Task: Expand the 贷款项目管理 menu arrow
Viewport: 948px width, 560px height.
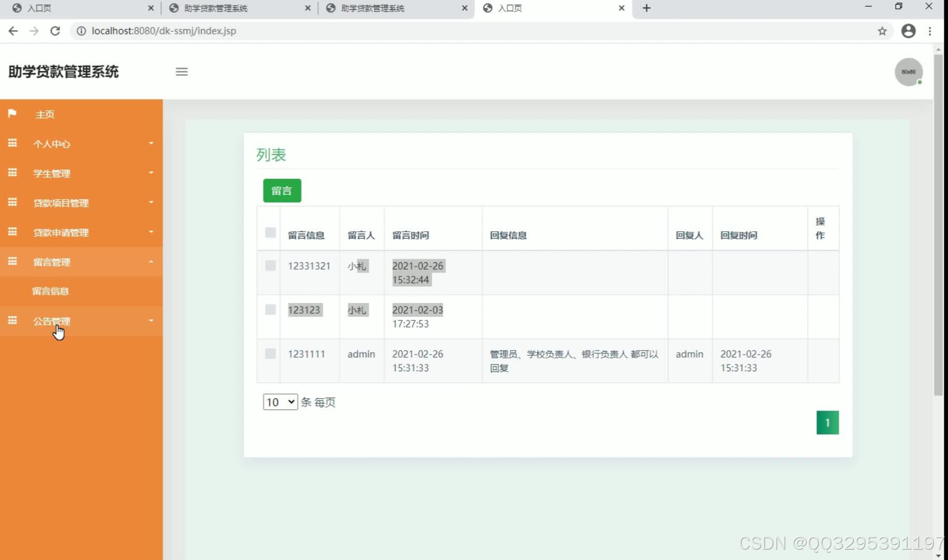Action: point(151,202)
